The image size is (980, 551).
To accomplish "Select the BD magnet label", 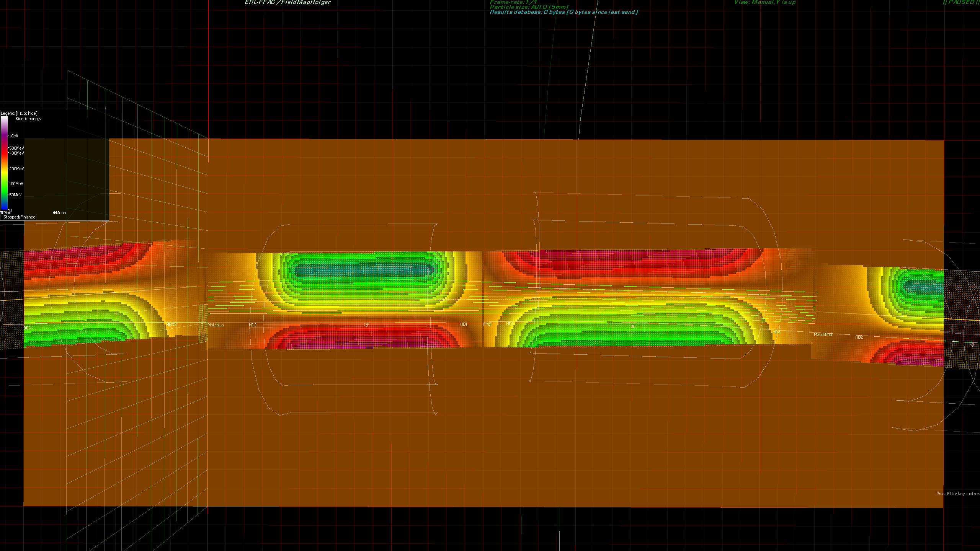I will [x=633, y=326].
